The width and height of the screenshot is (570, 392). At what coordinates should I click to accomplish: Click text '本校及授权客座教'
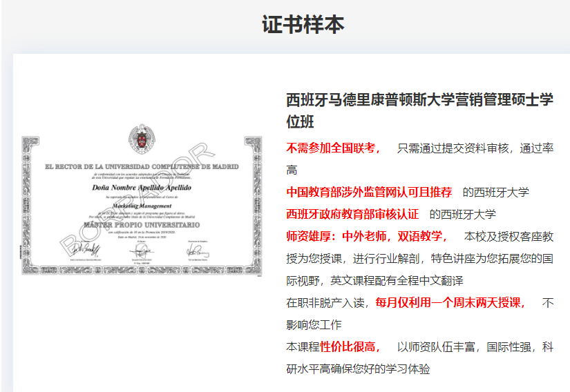point(509,236)
